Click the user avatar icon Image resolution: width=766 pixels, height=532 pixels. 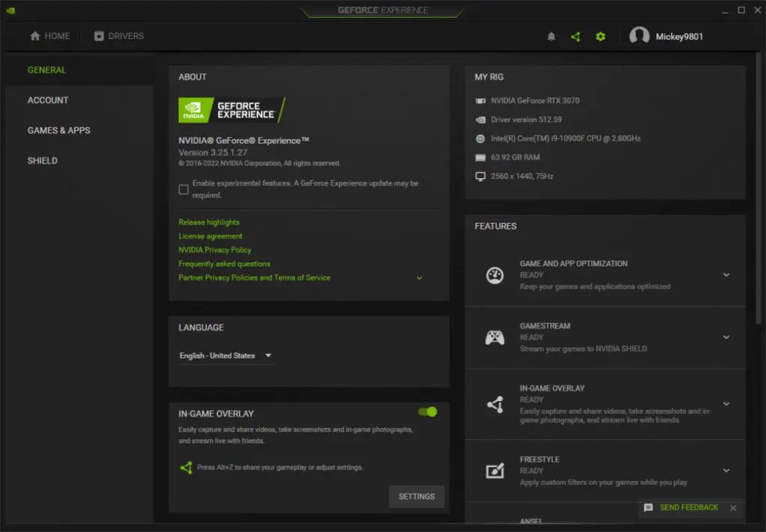click(639, 36)
